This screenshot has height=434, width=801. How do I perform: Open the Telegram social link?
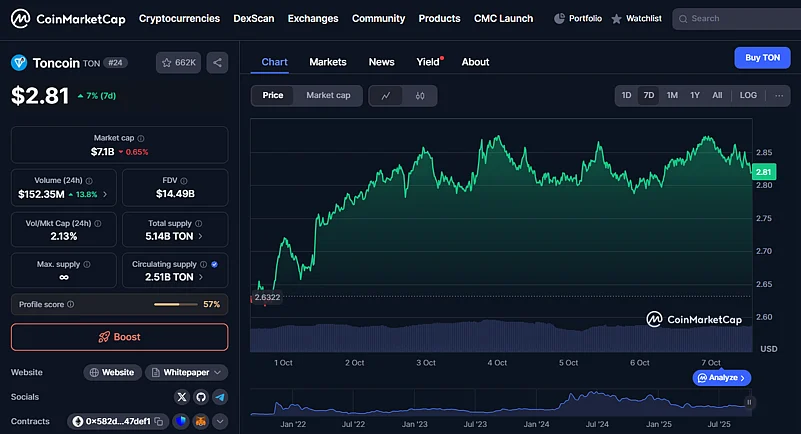tap(220, 397)
